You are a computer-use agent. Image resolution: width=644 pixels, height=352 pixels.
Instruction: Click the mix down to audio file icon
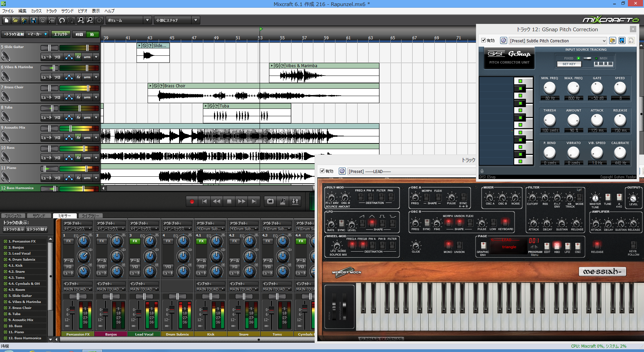pyautogui.click(x=52, y=20)
